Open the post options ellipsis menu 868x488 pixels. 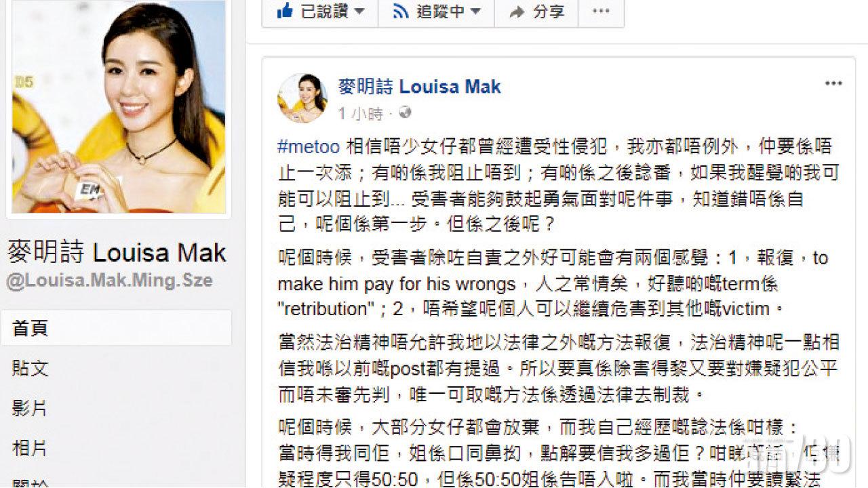point(833,83)
